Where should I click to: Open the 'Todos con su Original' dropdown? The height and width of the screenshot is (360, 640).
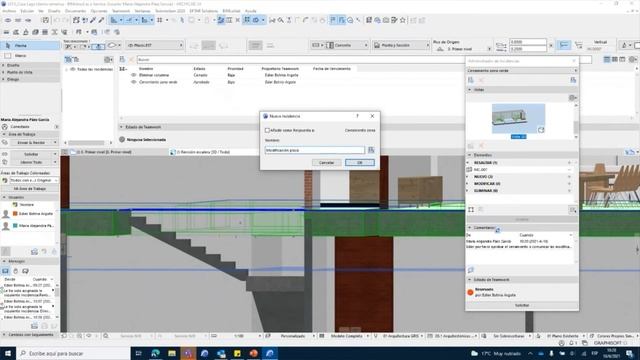(x=33, y=180)
